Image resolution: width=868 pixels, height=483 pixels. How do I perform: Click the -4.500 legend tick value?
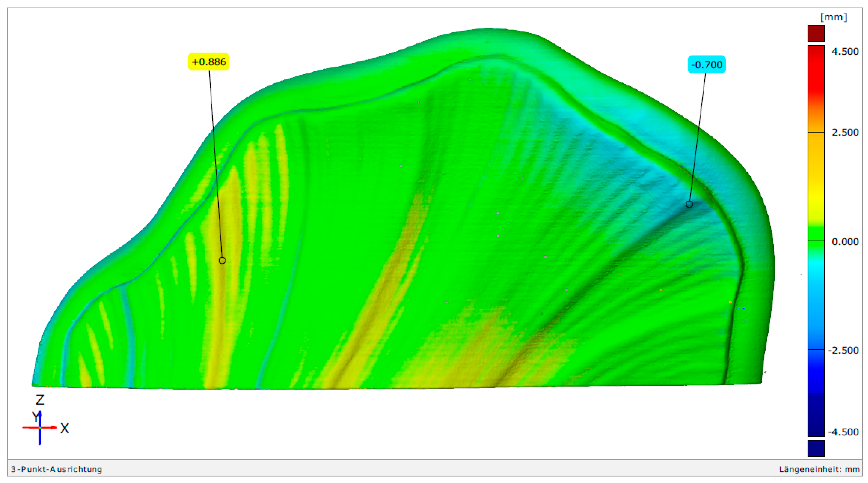pyautogui.click(x=843, y=432)
